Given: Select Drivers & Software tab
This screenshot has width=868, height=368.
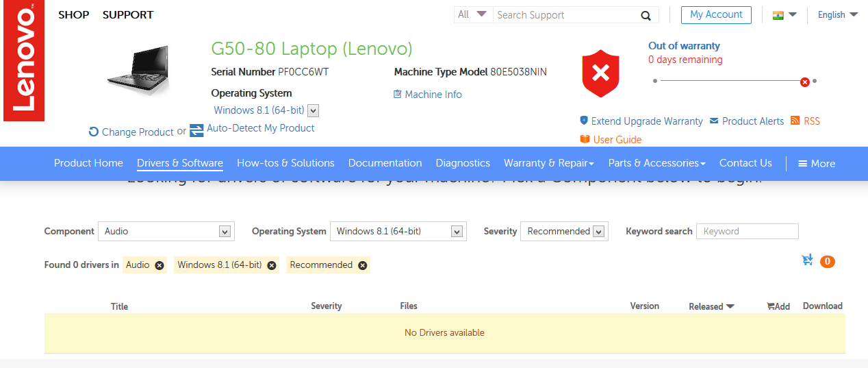Looking at the screenshot, I should coord(180,163).
